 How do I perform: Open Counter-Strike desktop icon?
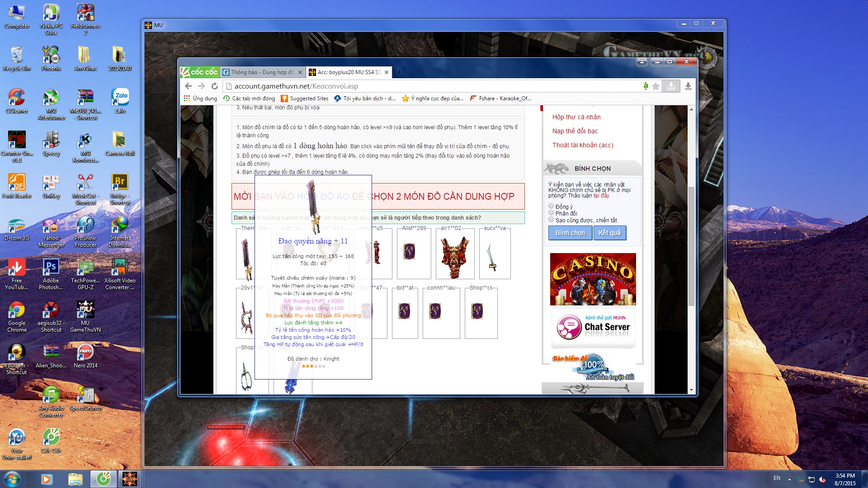[17, 147]
